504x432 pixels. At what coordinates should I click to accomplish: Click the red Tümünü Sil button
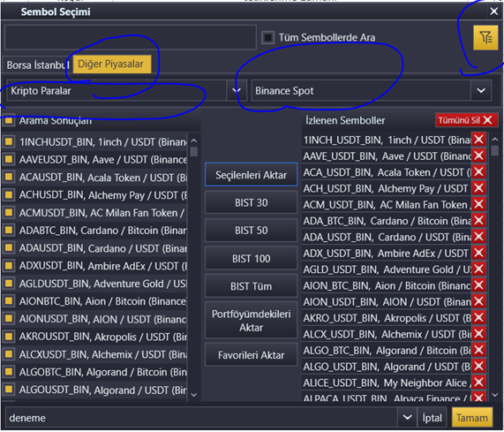pos(466,120)
